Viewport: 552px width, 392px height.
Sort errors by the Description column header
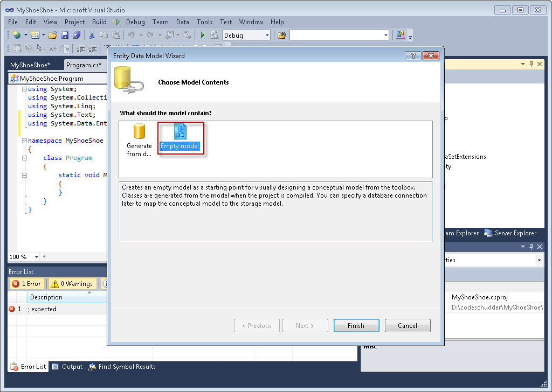pos(67,297)
